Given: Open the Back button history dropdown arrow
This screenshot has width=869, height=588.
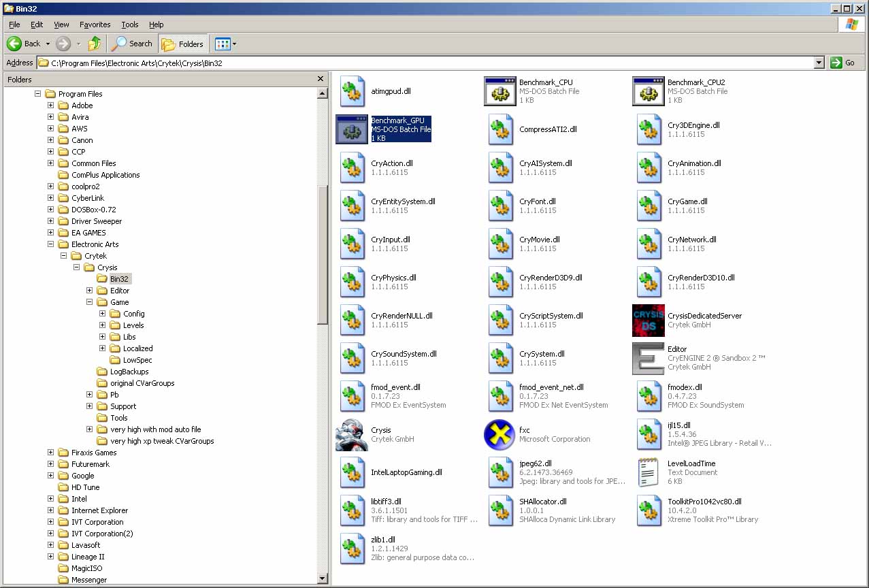Looking at the screenshot, I should (x=48, y=44).
